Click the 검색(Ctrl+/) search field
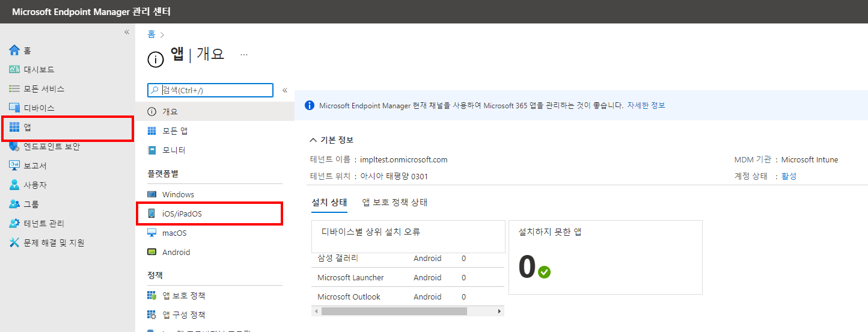Viewport: 868px width, 332px height. coord(210,90)
